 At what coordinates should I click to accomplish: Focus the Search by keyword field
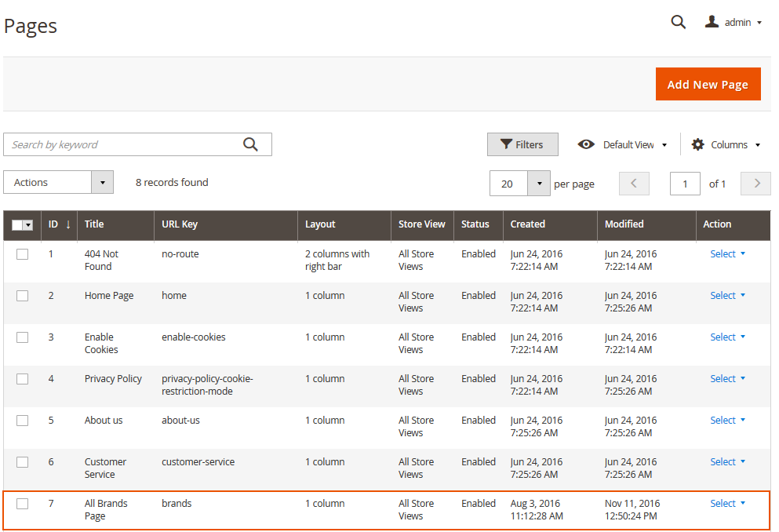coord(126,144)
